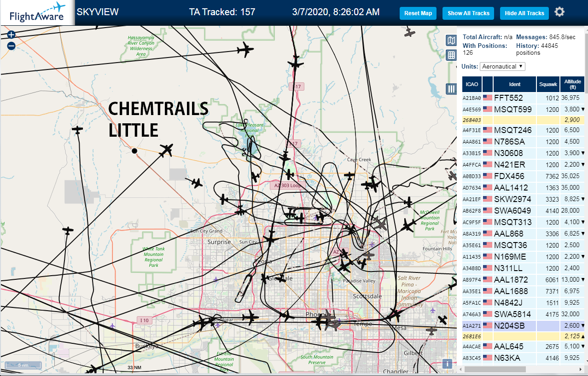Click Hide All Tracks button

point(524,13)
